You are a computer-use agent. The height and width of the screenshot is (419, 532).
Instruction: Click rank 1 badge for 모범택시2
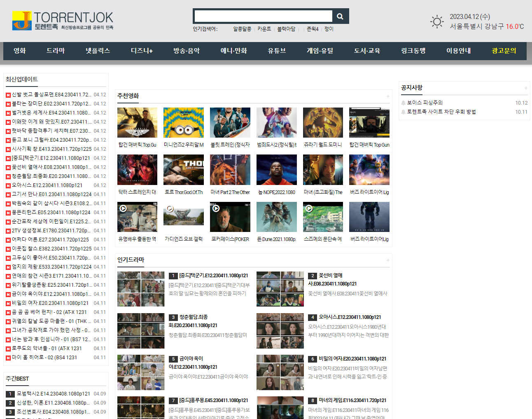pos(10,394)
